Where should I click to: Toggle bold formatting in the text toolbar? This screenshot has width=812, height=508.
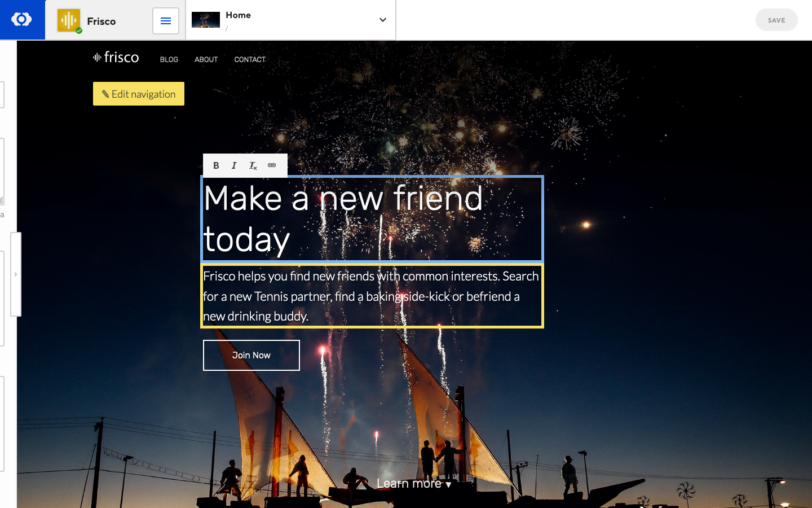(216, 165)
